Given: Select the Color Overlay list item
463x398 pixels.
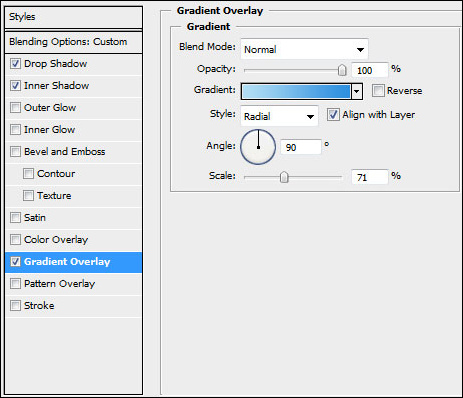Looking at the screenshot, I should [73, 240].
